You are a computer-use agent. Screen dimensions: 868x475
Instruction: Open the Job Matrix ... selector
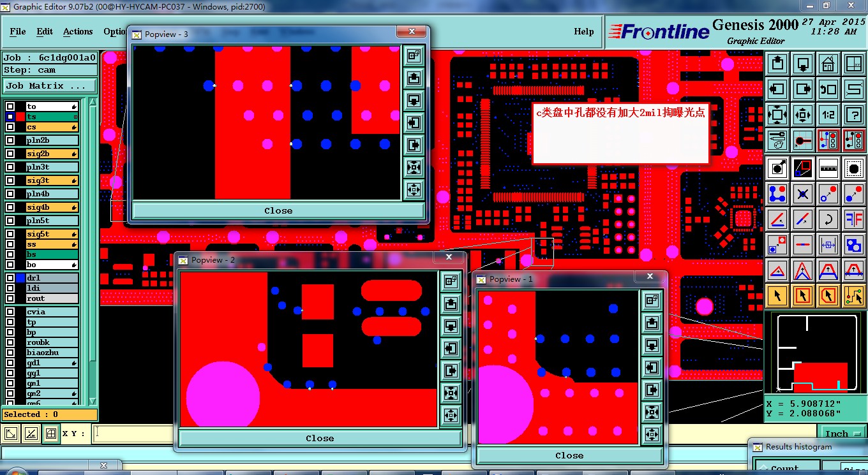[50, 85]
